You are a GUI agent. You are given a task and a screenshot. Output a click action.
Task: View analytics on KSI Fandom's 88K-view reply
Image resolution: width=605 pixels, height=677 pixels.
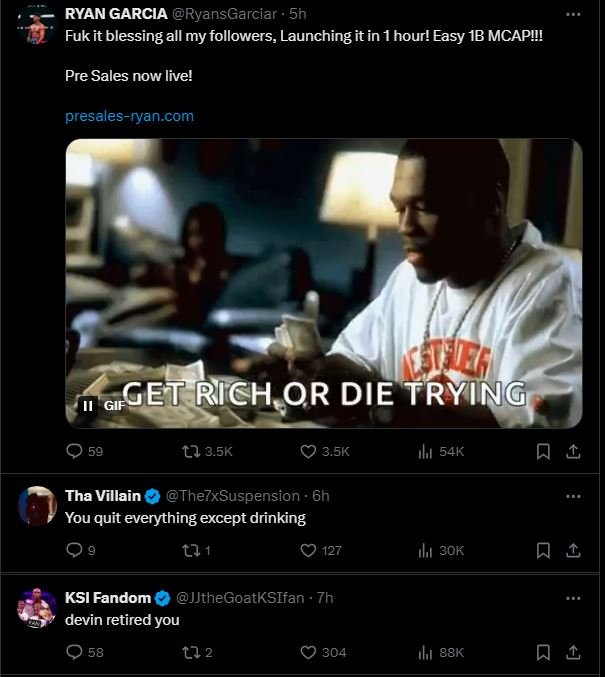(x=425, y=652)
